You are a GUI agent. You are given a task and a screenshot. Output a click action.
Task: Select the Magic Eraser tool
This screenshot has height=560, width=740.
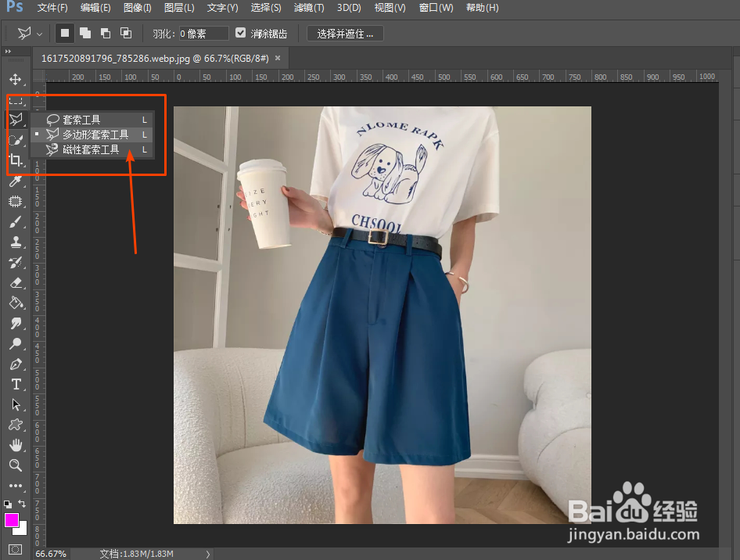tap(16, 282)
